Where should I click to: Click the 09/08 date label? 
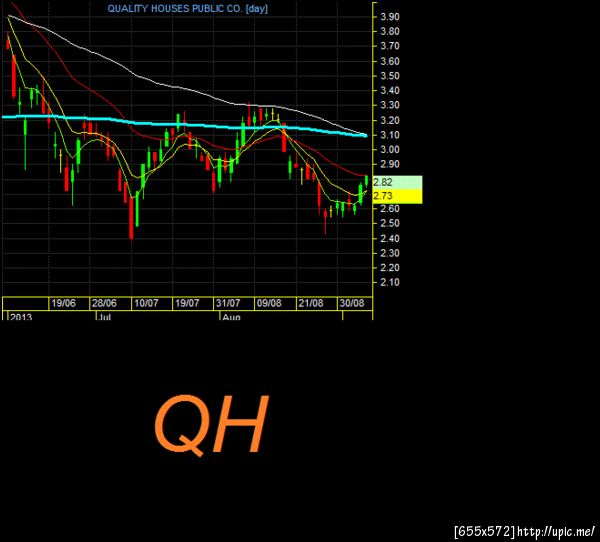click(269, 303)
